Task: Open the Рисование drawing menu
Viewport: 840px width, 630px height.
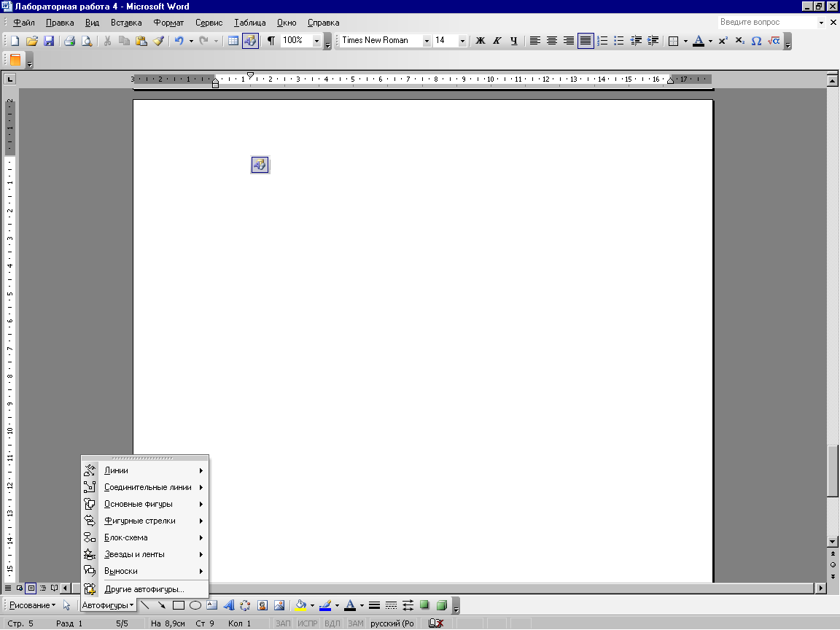Action: click(32, 605)
